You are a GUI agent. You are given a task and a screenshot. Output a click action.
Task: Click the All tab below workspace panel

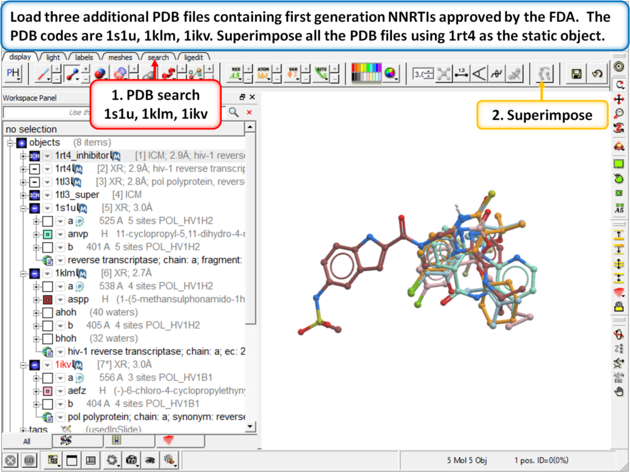(27, 440)
